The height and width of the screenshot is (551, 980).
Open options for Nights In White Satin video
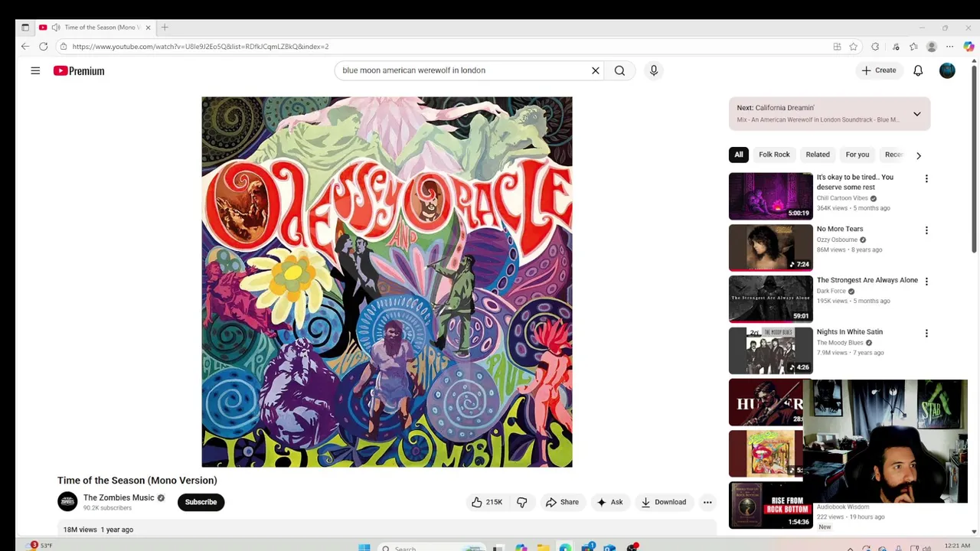(926, 334)
